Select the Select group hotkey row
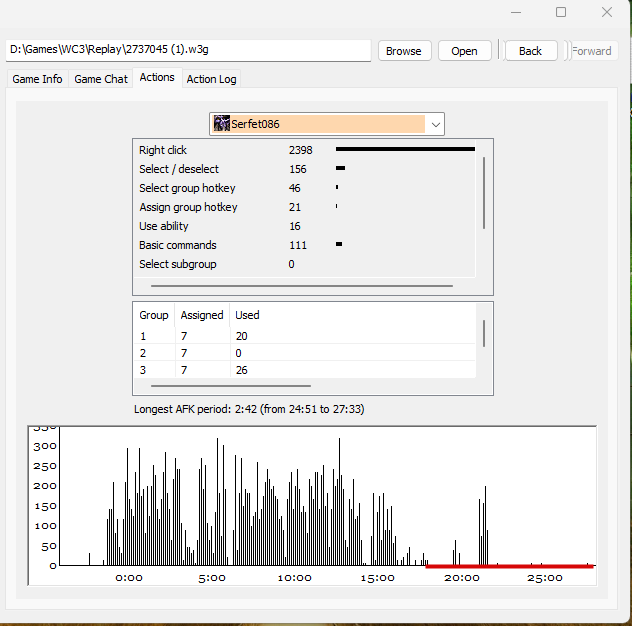The height and width of the screenshot is (626, 632). (304, 188)
